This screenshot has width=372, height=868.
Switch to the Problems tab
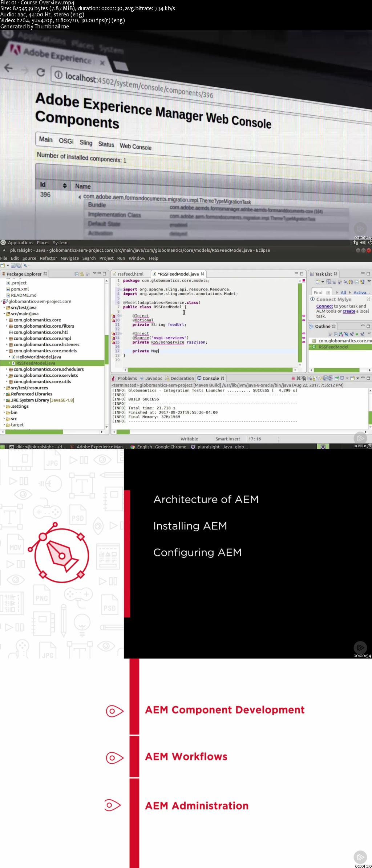click(125, 378)
